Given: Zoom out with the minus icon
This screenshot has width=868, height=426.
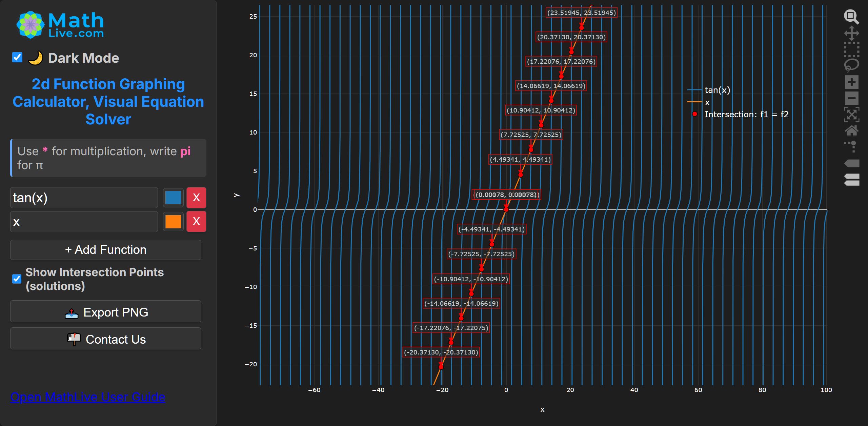Looking at the screenshot, I should click(851, 98).
